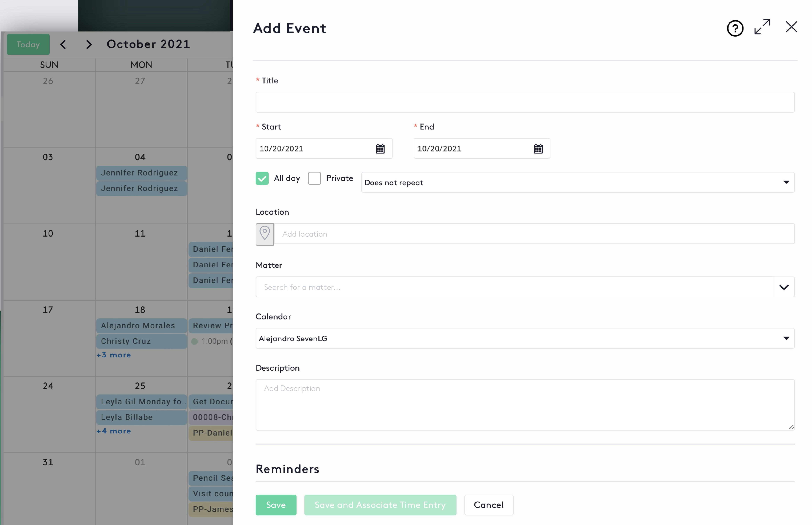The width and height of the screenshot is (812, 525).
Task: Show +3 more events on October 18
Action: coord(114,355)
